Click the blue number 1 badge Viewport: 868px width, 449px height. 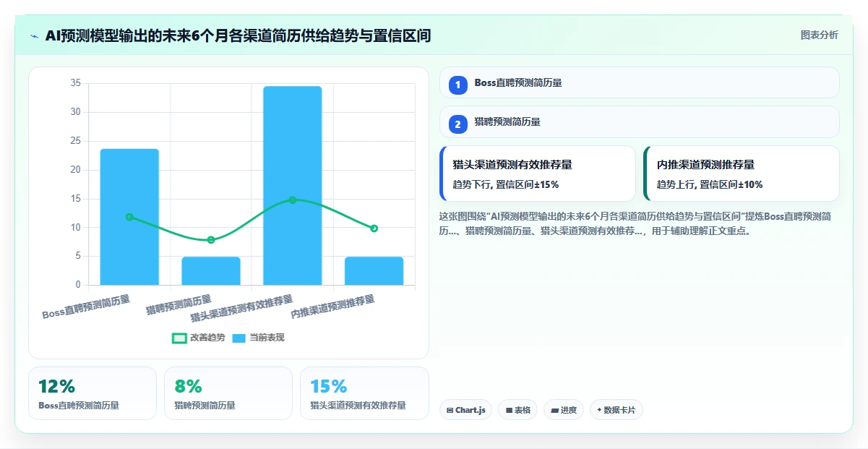457,85
